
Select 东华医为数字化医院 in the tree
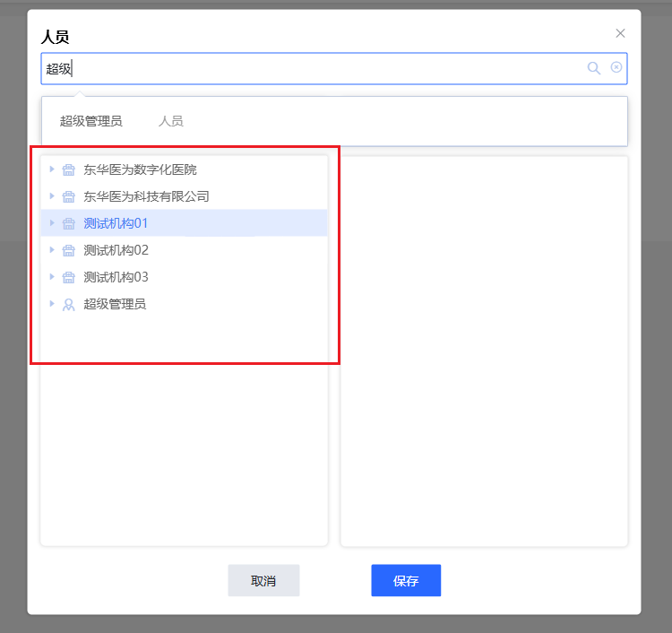pos(140,169)
